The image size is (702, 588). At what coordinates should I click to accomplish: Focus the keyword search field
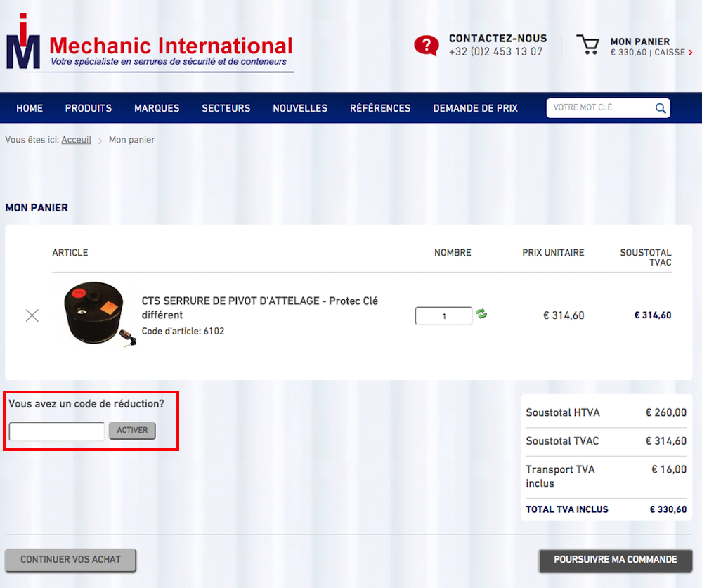601,108
